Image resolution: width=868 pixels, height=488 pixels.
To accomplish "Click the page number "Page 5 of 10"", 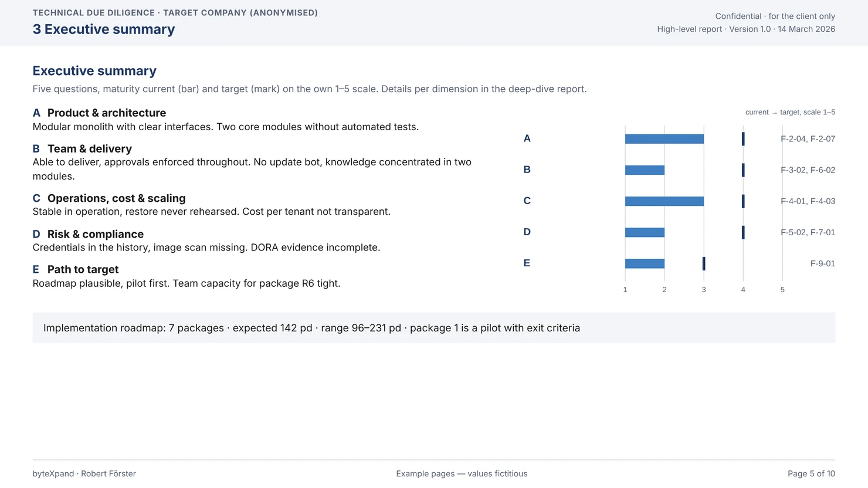I will pos(811,474).
